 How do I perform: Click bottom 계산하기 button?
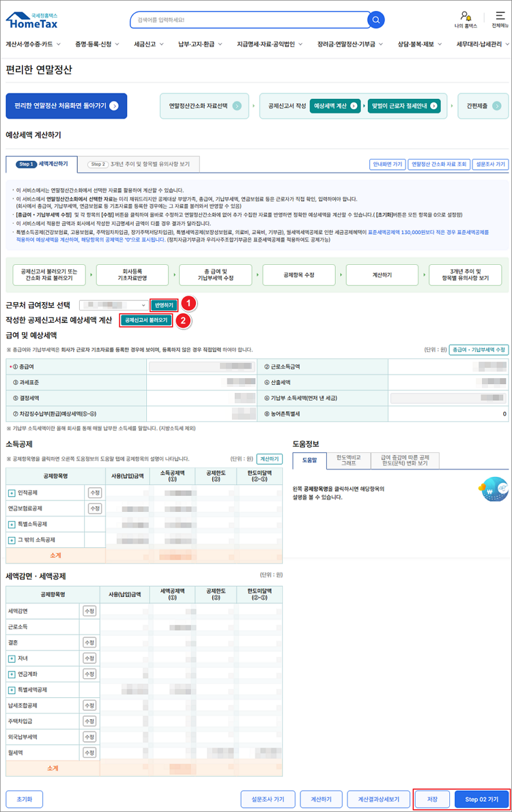pos(321,799)
